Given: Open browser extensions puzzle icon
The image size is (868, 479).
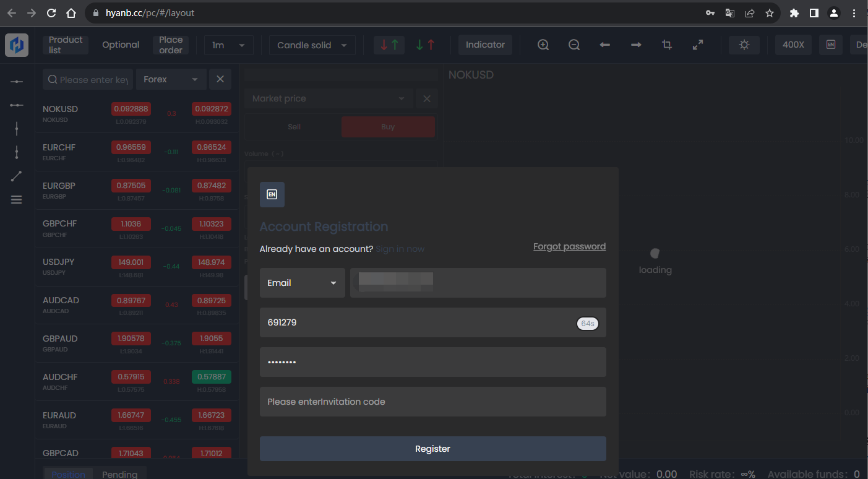Looking at the screenshot, I should (x=794, y=12).
